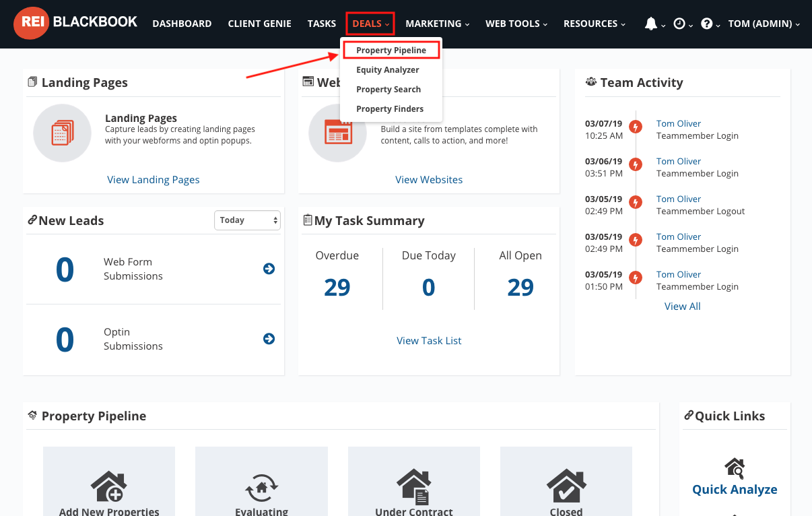Click the Evaluating house icon
Viewport: 812px width, 516px height.
click(262, 488)
